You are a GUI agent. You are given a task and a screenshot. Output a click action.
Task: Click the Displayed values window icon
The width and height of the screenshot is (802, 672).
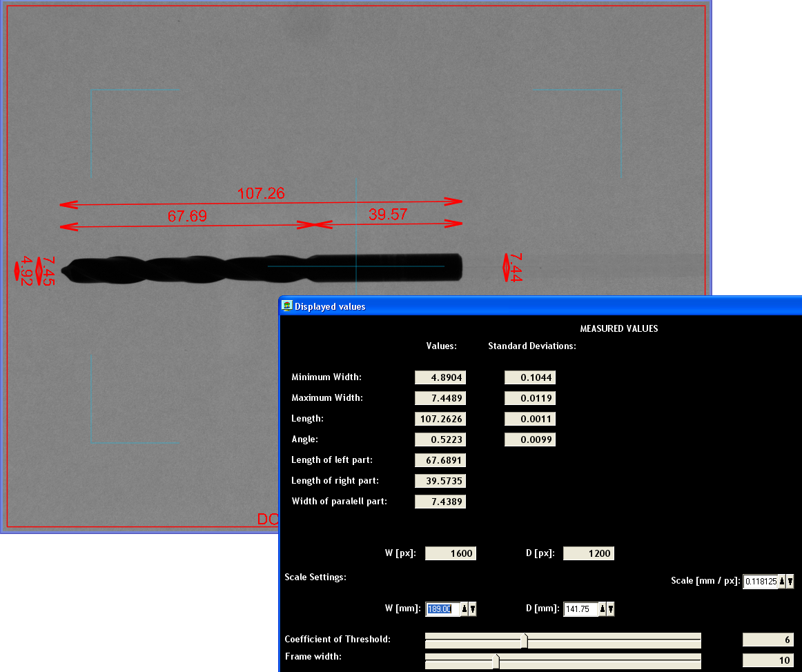pyautogui.click(x=287, y=306)
